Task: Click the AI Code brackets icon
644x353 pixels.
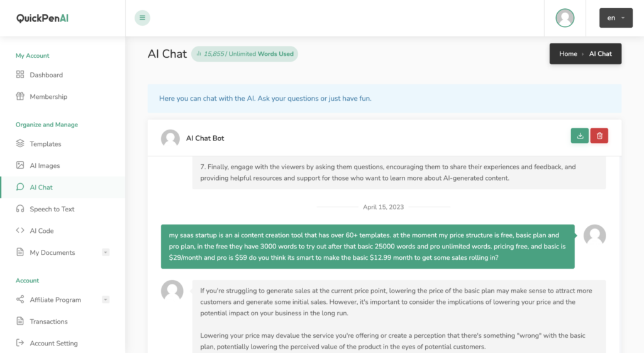Action: tap(20, 231)
